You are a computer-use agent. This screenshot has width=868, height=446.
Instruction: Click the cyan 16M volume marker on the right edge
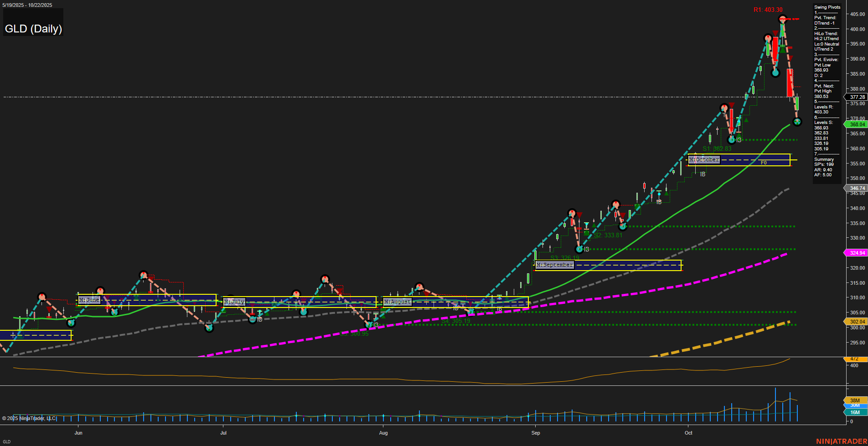[x=854, y=412]
